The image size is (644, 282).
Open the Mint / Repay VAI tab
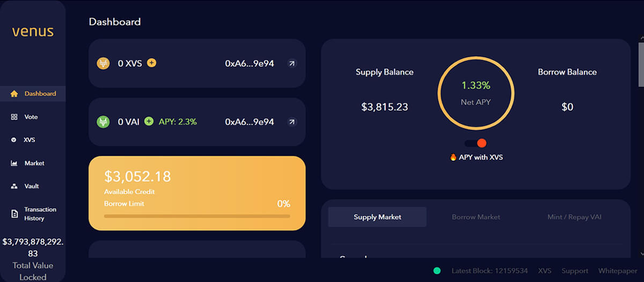pyautogui.click(x=574, y=217)
